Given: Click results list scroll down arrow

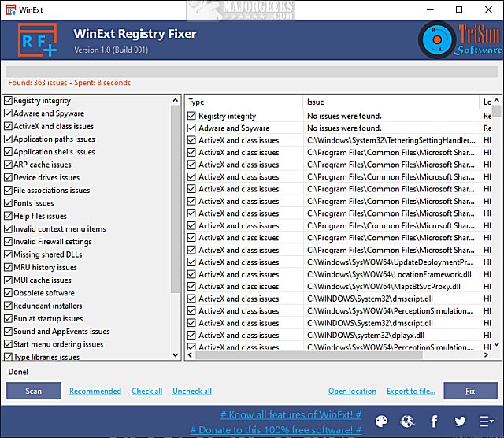Looking at the screenshot, I should click(x=497, y=344).
